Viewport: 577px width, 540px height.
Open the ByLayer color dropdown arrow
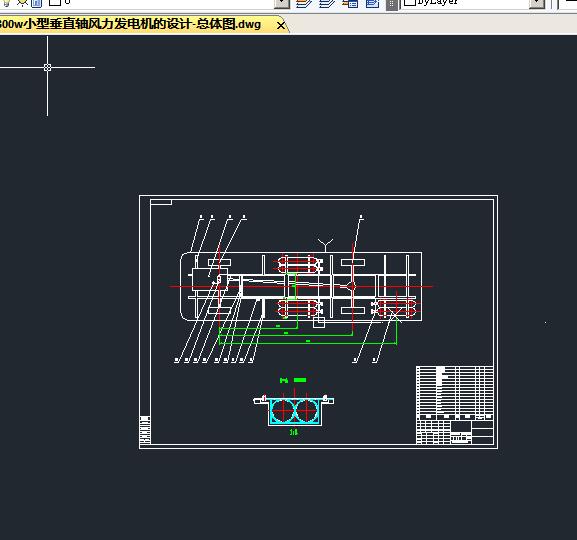[537, 4]
